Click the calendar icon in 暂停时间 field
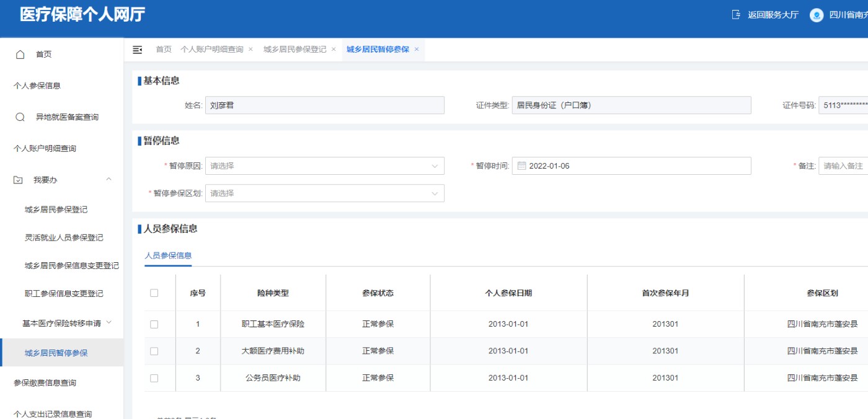 click(521, 166)
